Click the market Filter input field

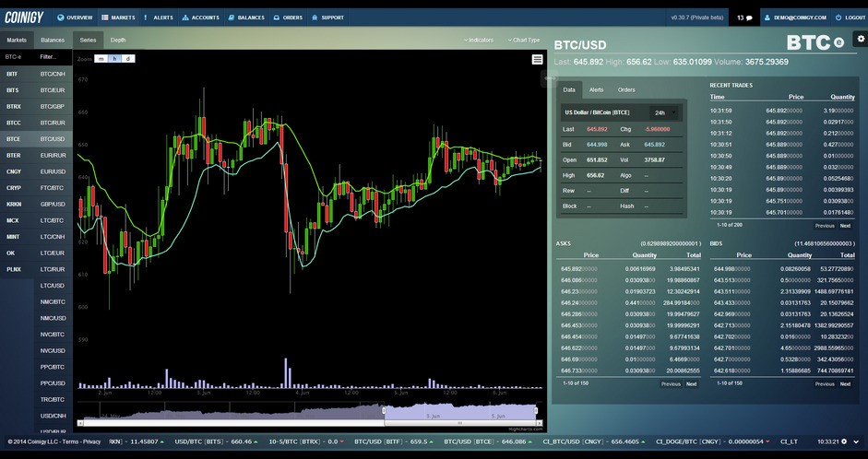(54, 56)
